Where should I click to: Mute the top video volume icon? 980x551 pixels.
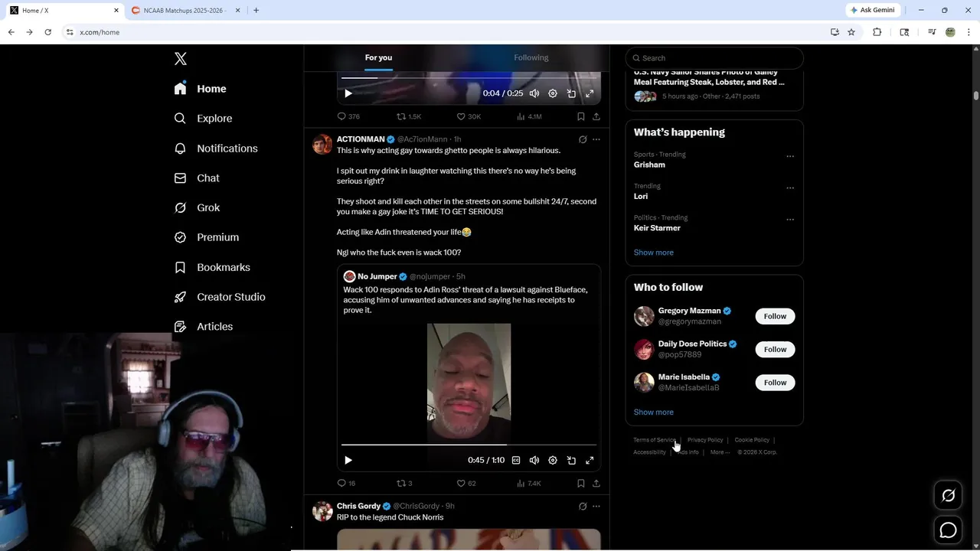[x=534, y=93]
